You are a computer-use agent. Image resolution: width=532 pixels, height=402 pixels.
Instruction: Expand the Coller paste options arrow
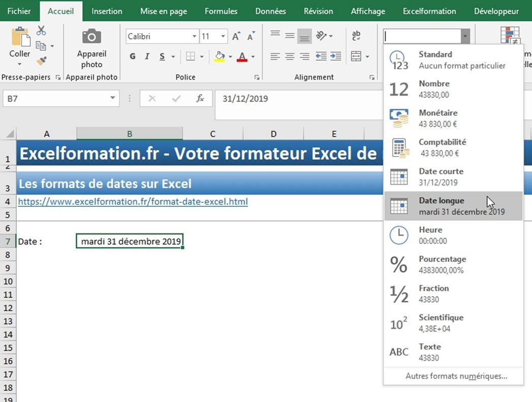click(x=20, y=64)
